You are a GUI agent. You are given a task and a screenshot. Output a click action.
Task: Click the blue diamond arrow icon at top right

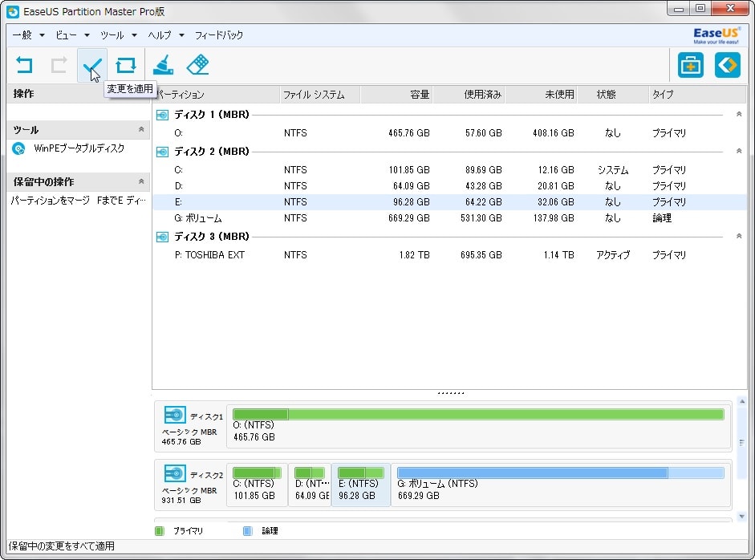click(727, 65)
